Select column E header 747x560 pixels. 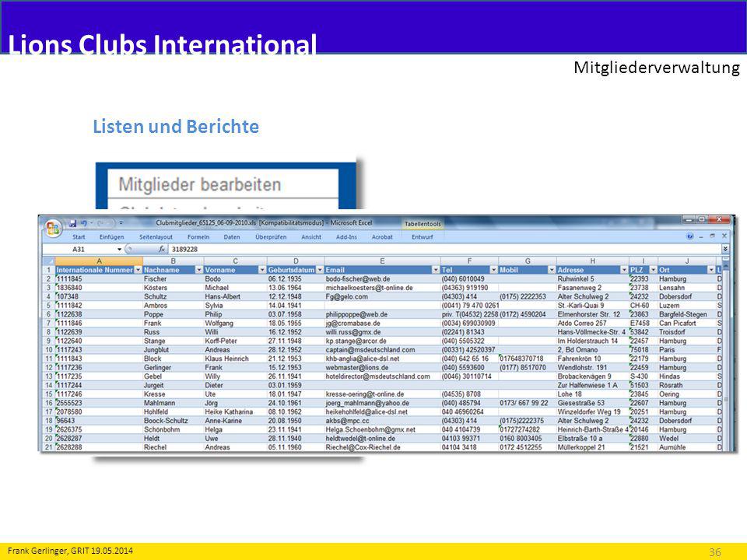coord(382,261)
